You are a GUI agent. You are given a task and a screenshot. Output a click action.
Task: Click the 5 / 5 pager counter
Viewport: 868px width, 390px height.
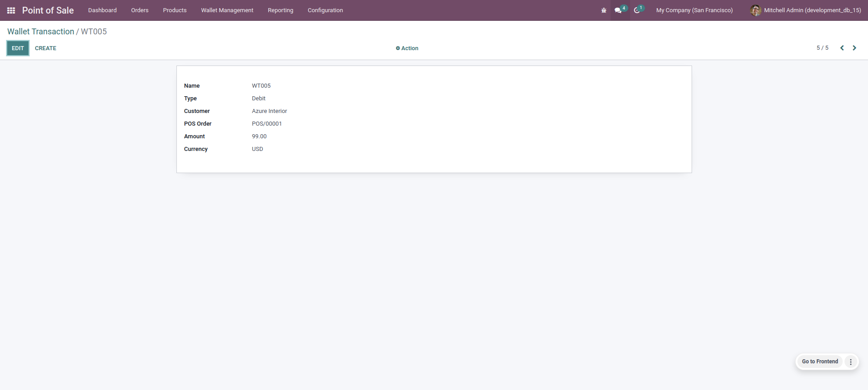[x=822, y=48]
